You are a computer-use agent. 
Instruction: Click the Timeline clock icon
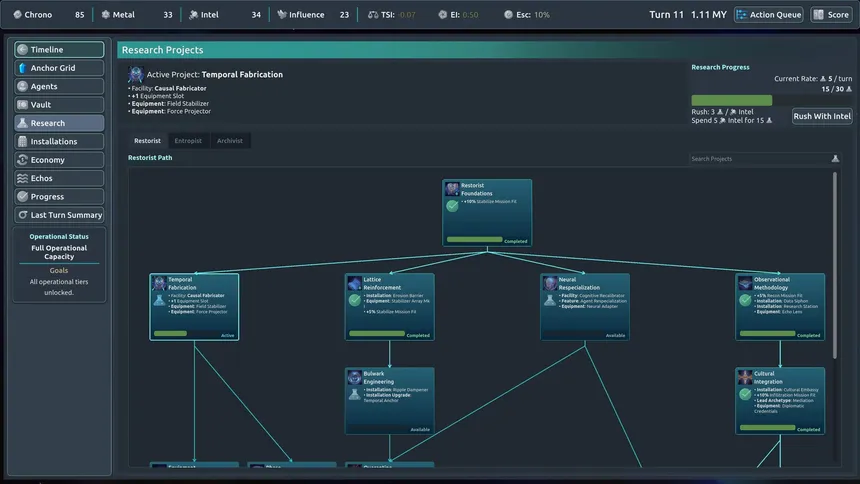tap(22, 49)
